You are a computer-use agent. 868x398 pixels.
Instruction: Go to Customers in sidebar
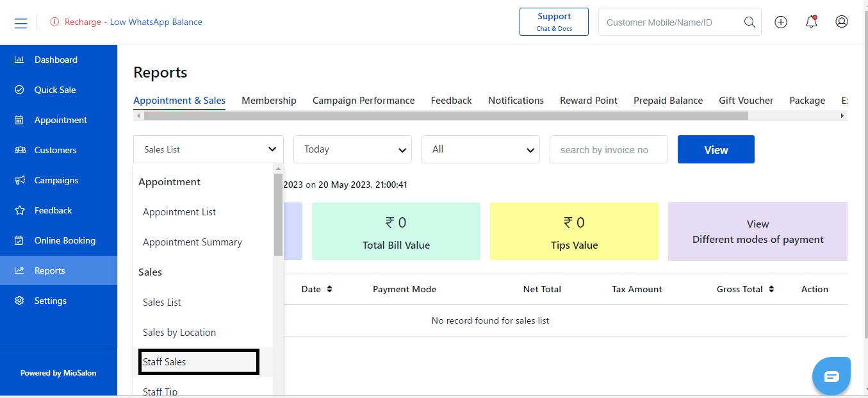pyautogui.click(x=58, y=150)
